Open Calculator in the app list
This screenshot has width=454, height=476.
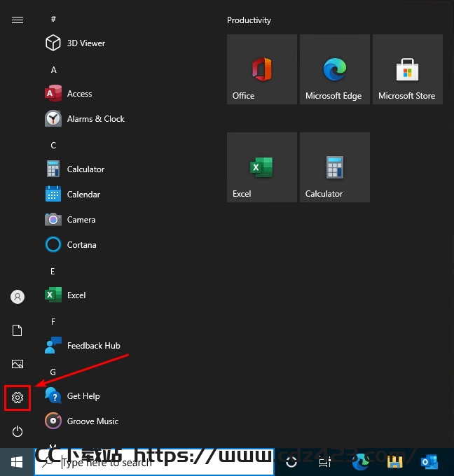coord(74,169)
